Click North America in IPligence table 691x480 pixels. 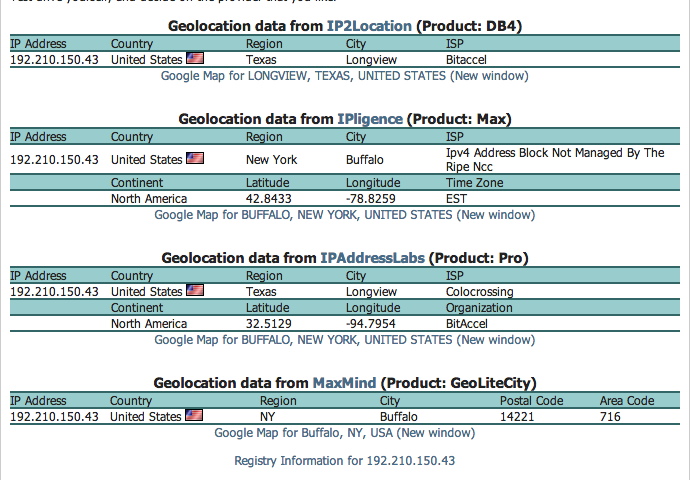pos(149,199)
